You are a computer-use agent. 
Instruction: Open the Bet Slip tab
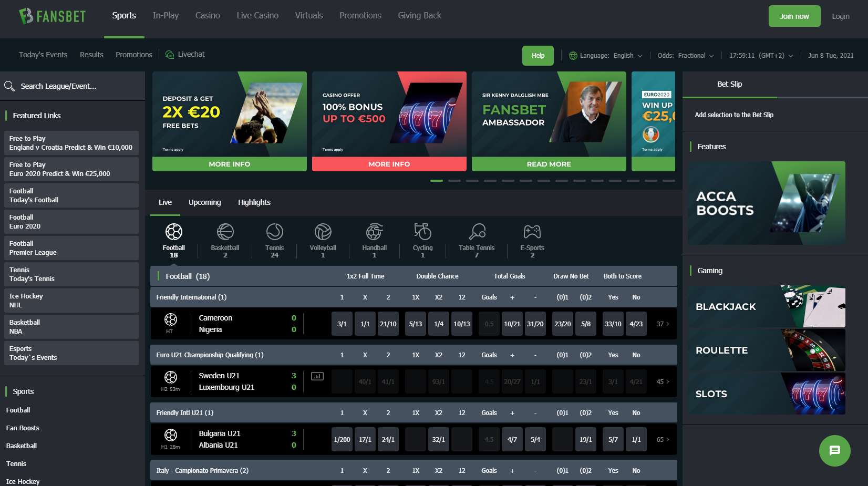pos(730,84)
